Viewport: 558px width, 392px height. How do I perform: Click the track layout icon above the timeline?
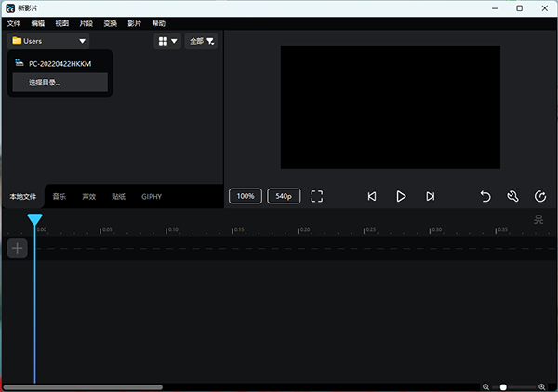538,219
